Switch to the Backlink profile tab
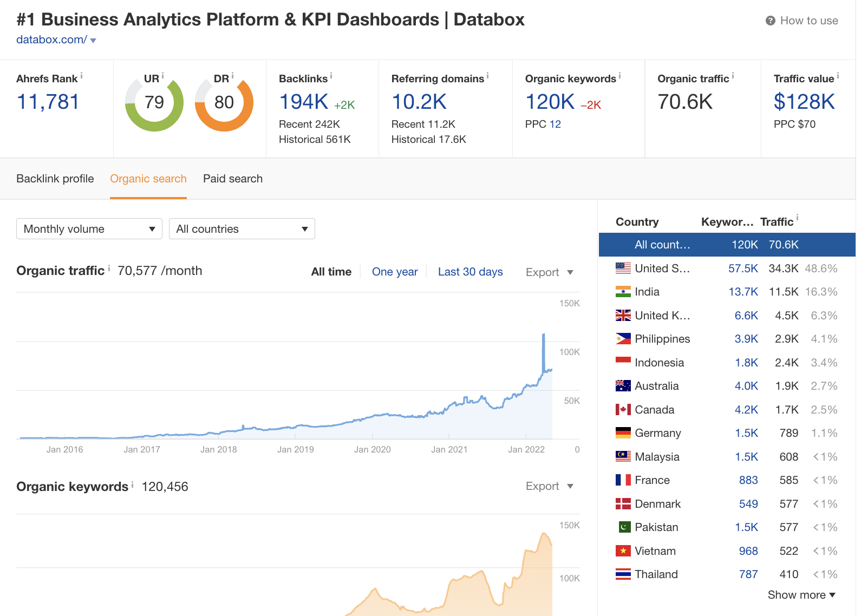861x616 pixels. tap(55, 179)
